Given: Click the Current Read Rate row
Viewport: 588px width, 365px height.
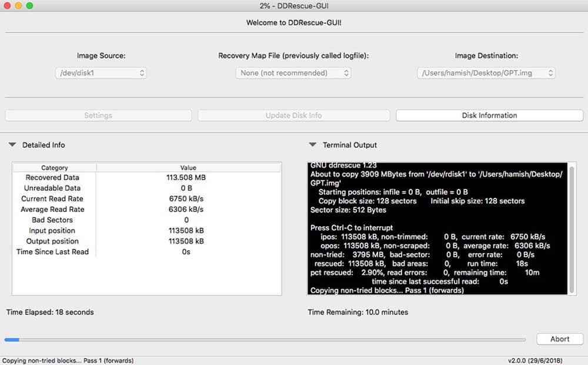Looking at the screenshot, I should pyautogui.click(x=146, y=198).
